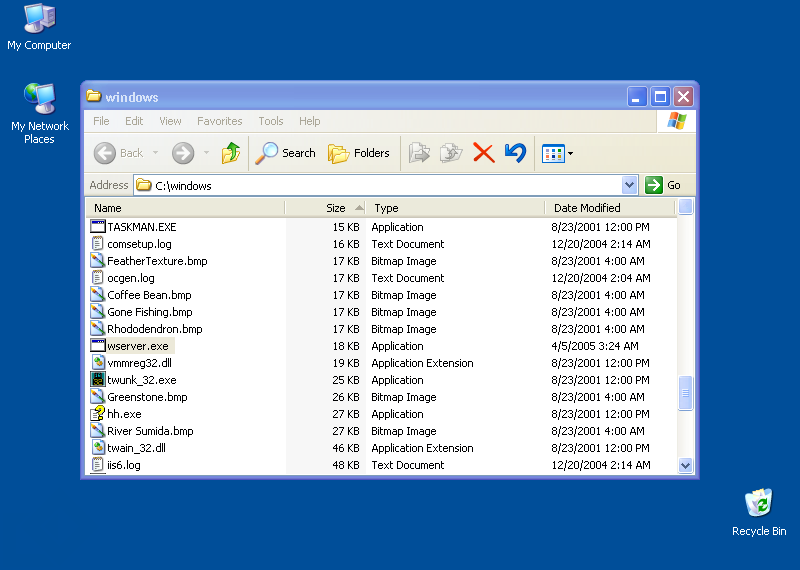Open the Help menu
This screenshot has width=800, height=570.
click(x=309, y=121)
